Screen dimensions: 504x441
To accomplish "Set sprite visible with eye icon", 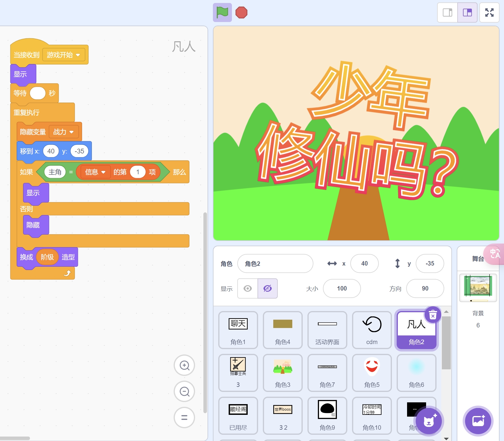I will pyautogui.click(x=248, y=288).
